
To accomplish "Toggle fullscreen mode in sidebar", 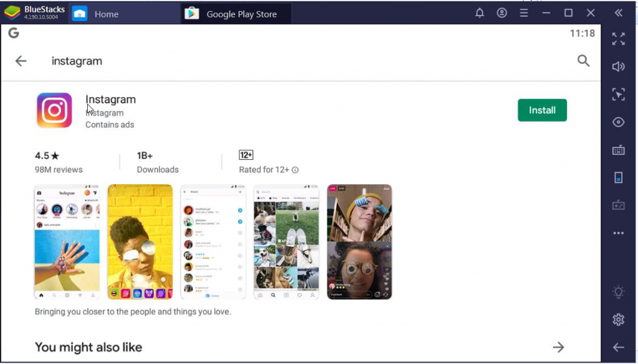I will click(619, 39).
